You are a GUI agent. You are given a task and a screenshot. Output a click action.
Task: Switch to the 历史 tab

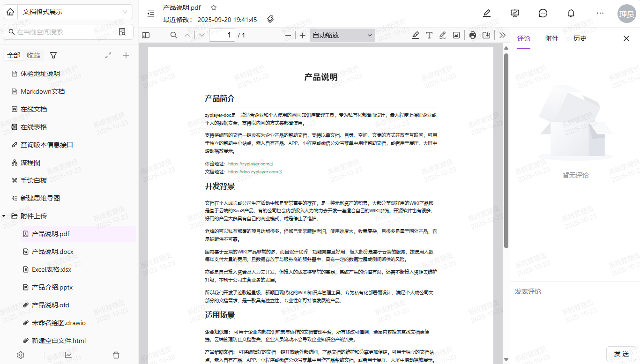tap(580, 38)
